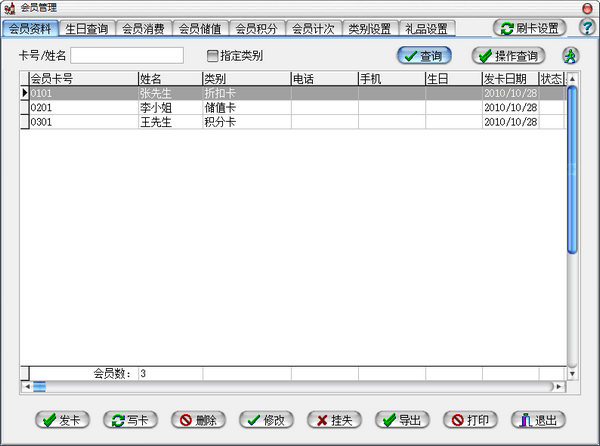Click the 查询 search button

pos(425,56)
